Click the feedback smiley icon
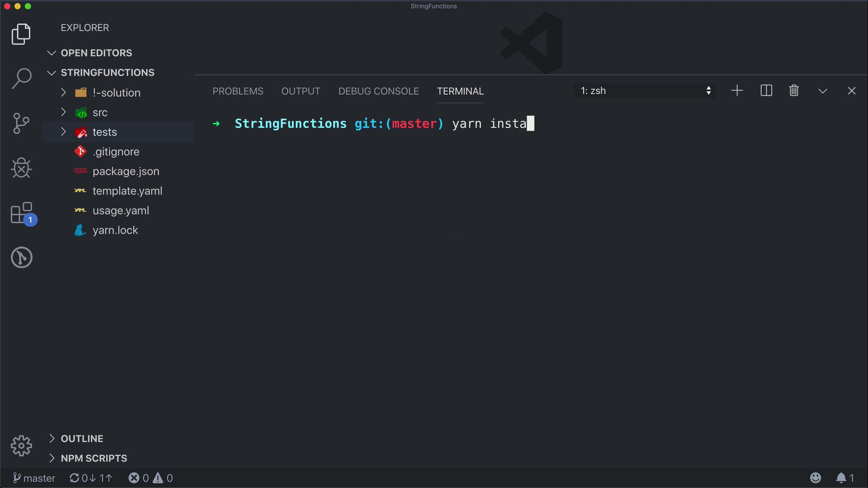Image resolution: width=868 pixels, height=488 pixels. coord(816,478)
